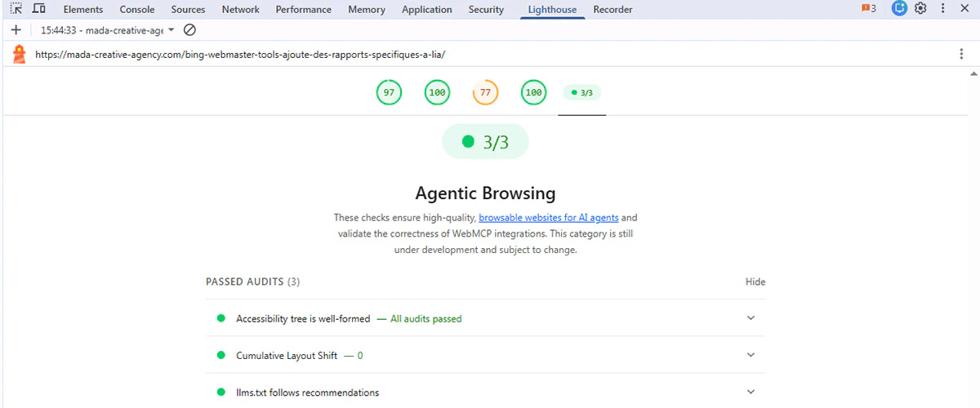This screenshot has width=980, height=408.
Task: Expand the Accessibility tree is well-formed audit
Action: [x=485, y=318]
